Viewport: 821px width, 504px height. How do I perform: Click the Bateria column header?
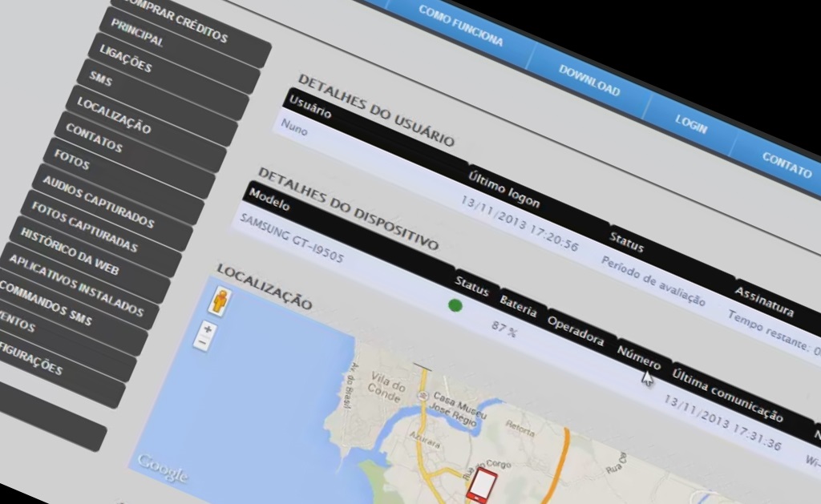(518, 307)
